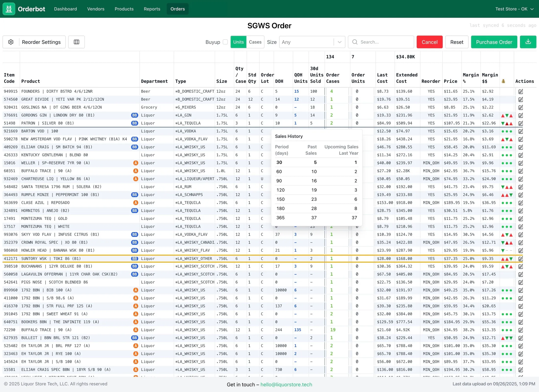
Task: Click the 365 day period row in Sales History
Action: (317, 218)
